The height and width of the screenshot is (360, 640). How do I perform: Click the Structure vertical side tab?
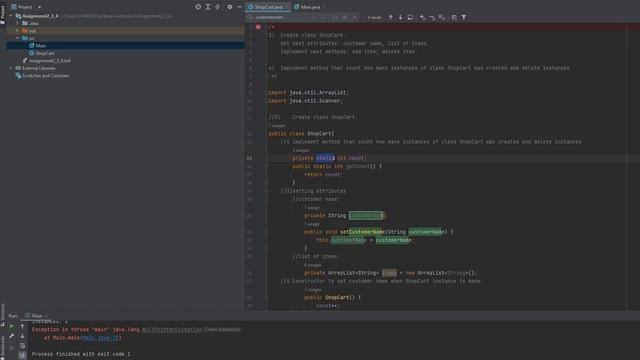coord(3,314)
